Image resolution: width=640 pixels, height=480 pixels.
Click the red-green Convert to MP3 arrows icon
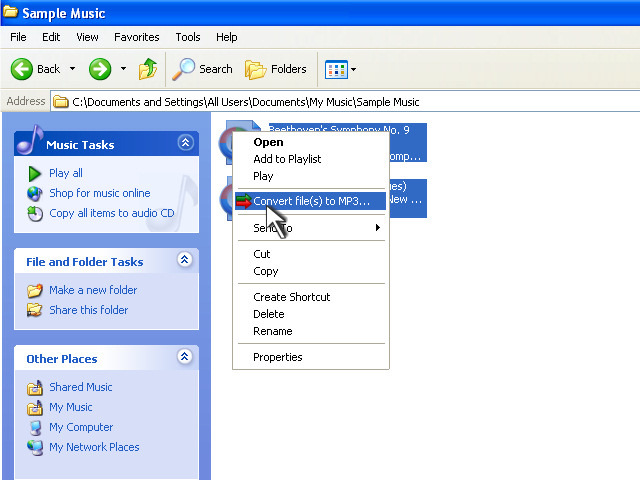tap(244, 201)
